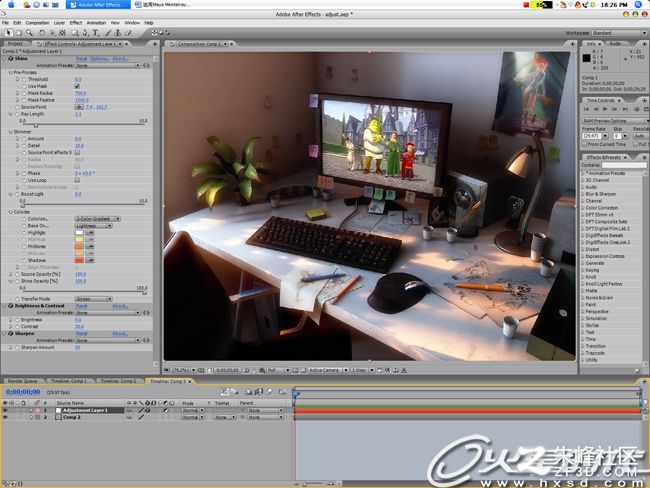Switch to Timeline: Comp 1 tab
The height and width of the screenshot is (488, 650).
(x=69, y=381)
